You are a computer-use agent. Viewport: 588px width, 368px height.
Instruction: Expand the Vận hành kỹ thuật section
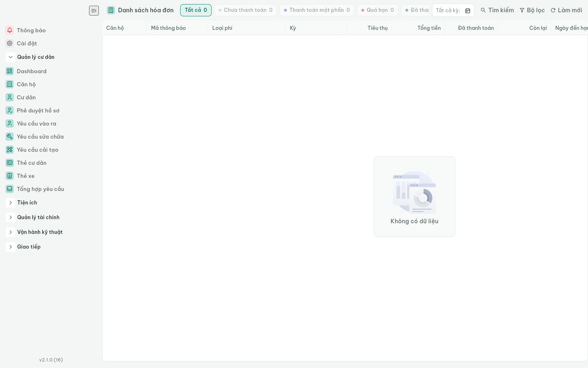point(11,232)
